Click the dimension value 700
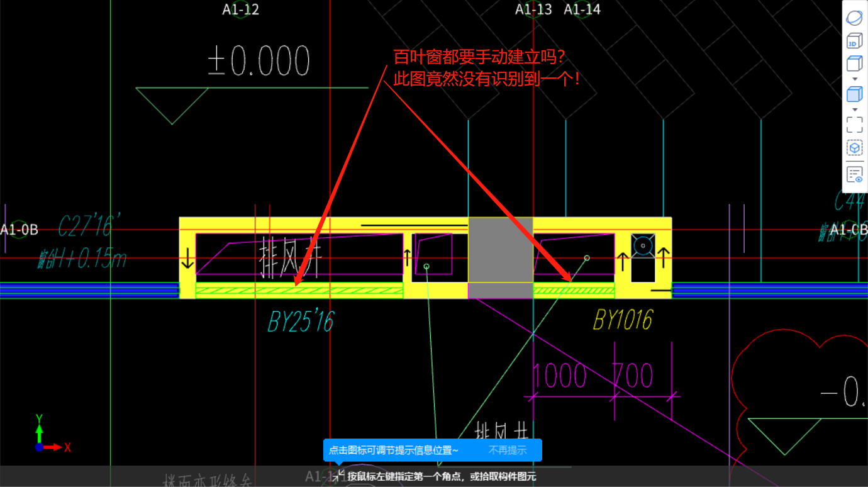This screenshot has height=487, width=868. (x=633, y=376)
